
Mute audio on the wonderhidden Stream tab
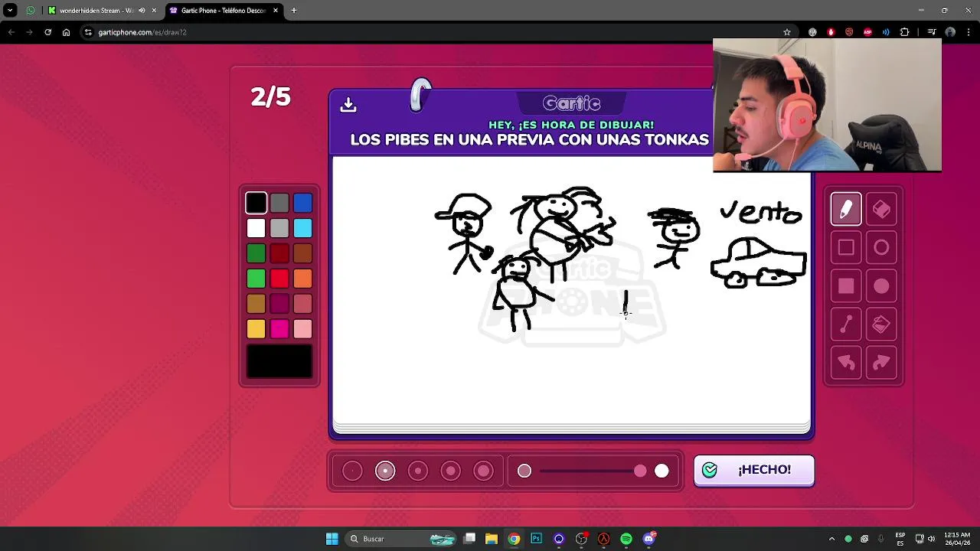[x=142, y=11]
